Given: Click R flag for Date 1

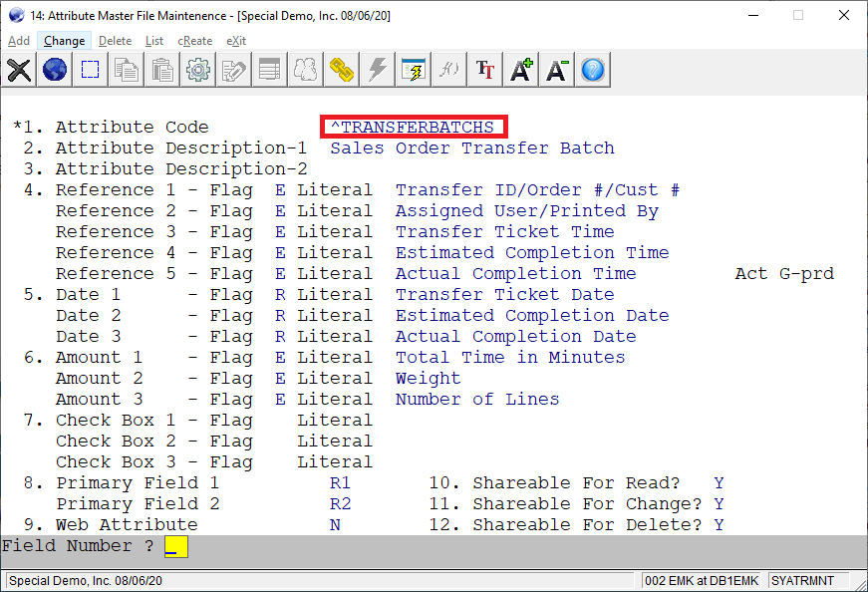Looking at the screenshot, I should pyautogui.click(x=280, y=295).
